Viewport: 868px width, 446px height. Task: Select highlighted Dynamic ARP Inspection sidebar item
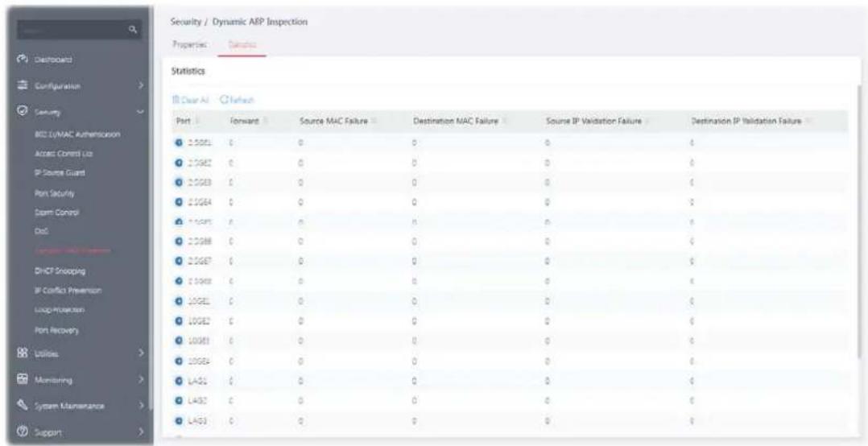coord(72,252)
